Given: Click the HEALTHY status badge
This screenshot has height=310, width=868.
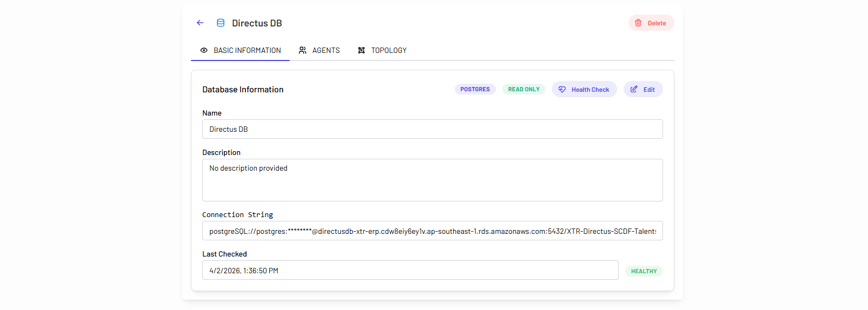Looking at the screenshot, I should pos(644,271).
